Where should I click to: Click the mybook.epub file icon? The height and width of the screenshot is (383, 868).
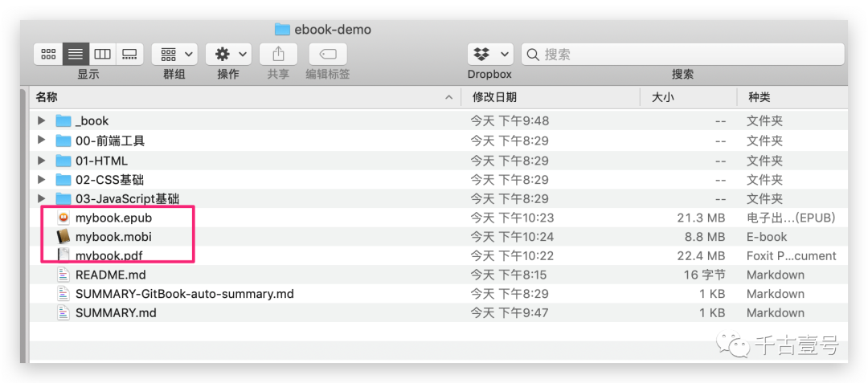click(63, 218)
